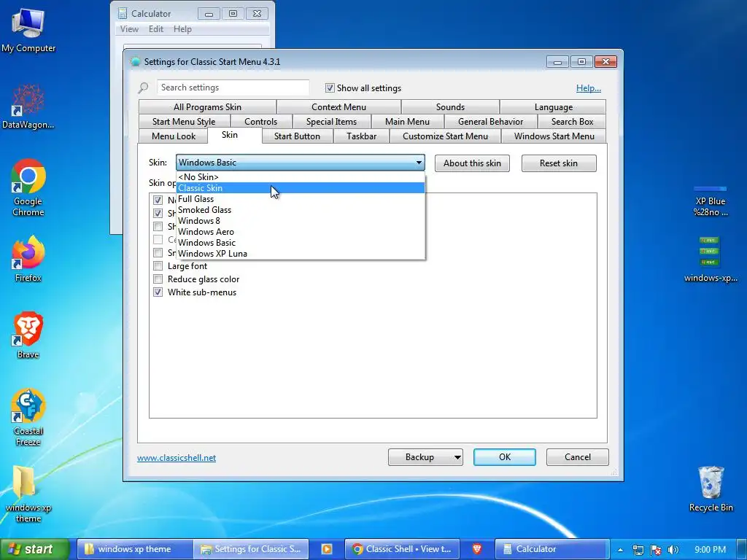Open the Start Button tab
Screen dimensions: 747x560
tap(297, 136)
